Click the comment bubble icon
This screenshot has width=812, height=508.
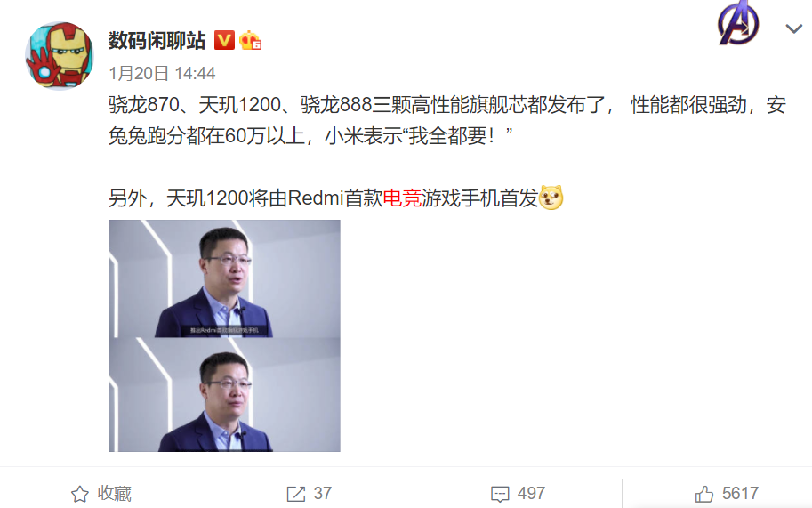pyautogui.click(x=500, y=495)
